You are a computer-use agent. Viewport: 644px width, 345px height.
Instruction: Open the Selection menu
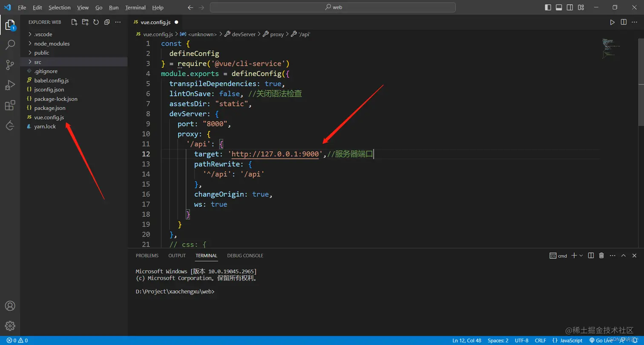click(x=59, y=8)
